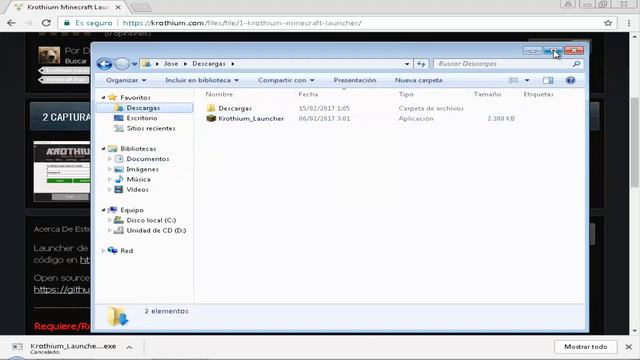Create a Nueva carpeta
Screen dimensions: 640x360
418,80
